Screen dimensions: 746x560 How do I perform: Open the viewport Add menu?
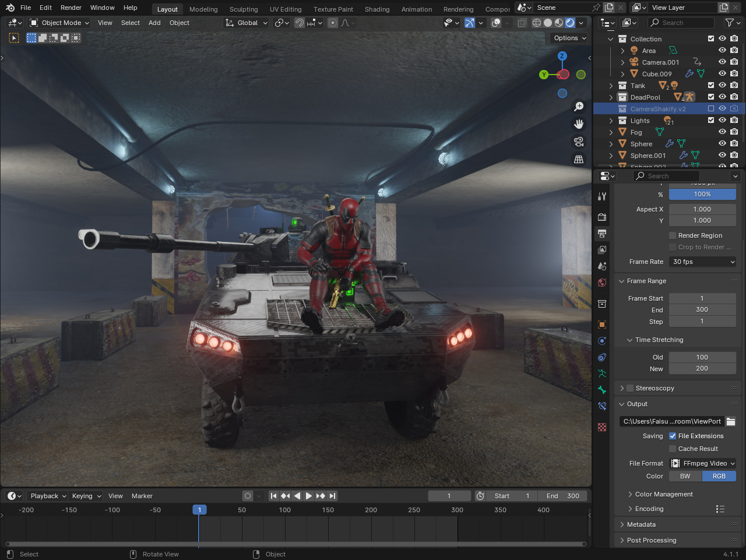pyautogui.click(x=154, y=23)
